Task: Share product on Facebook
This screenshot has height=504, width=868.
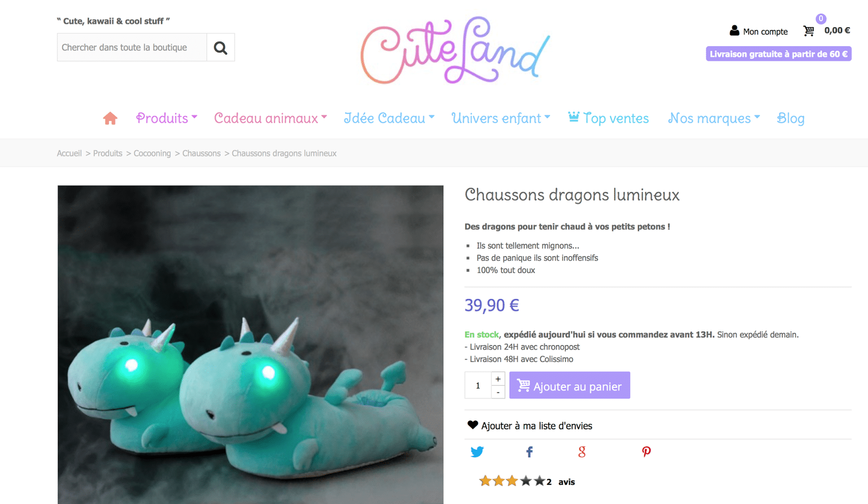Action: pos(529,452)
